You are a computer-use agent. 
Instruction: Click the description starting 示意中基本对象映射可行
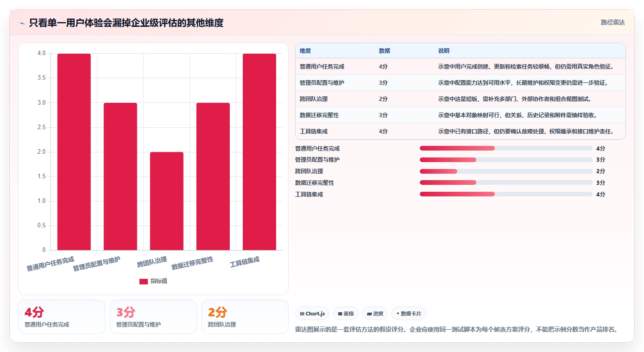point(518,115)
